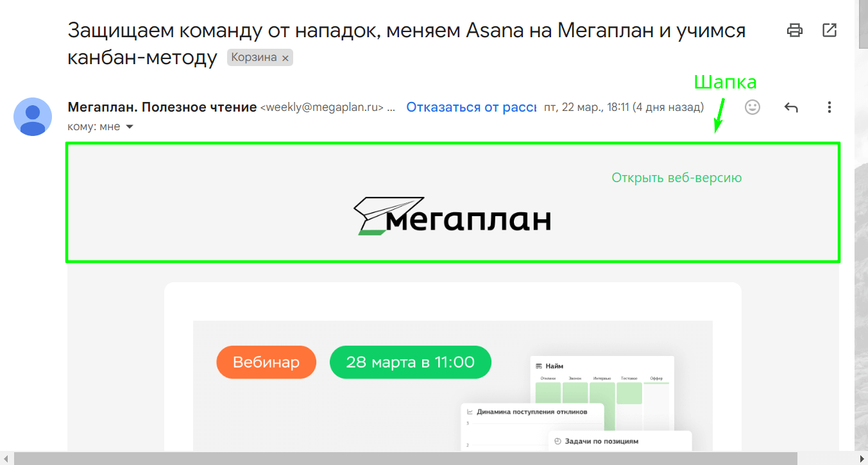Viewport: 868px width, 465px height.
Task: Open the three-dot more options menu
Action: click(830, 107)
